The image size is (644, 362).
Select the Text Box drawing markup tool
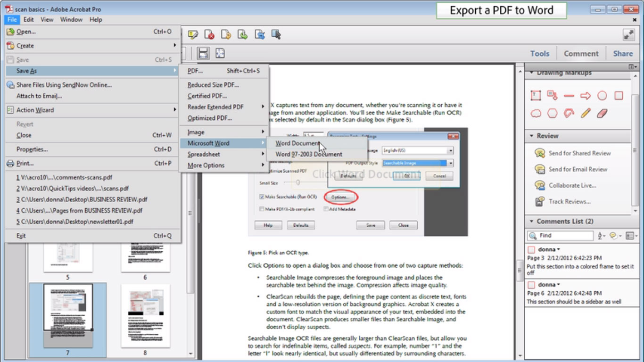pos(536,96)
